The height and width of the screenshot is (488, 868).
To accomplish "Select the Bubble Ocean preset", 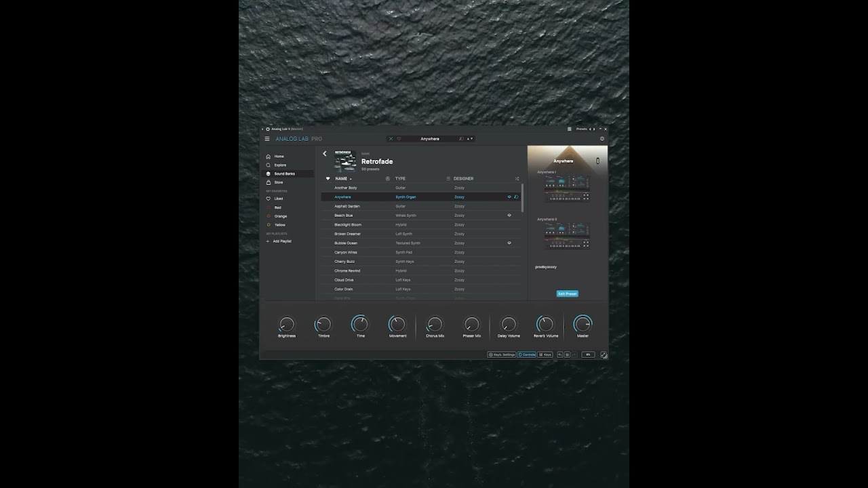I will click(420, 243).
